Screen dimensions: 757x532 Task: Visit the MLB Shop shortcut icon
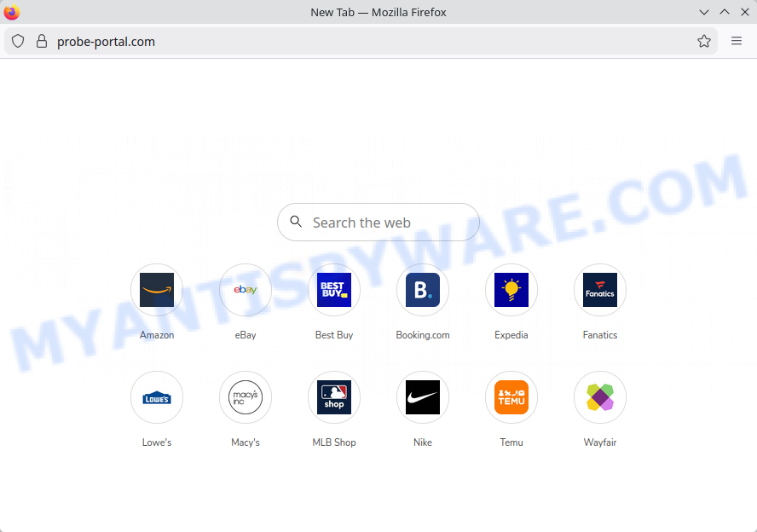334,397
